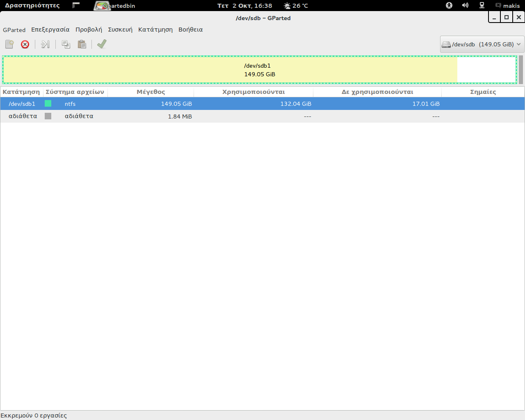525x420 pixels.
Task: Click the red Delete partition icon
Action: coord(25,44)
